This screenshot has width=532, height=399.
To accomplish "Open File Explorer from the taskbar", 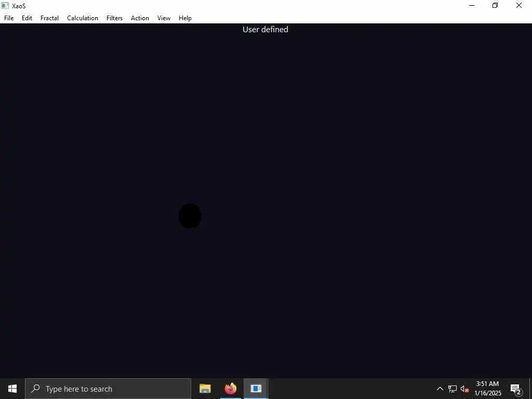I will (x=205, y=389).
